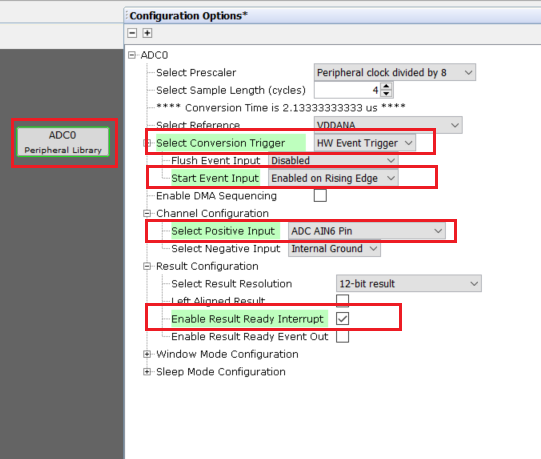Viewport: 541px width, 459px height.
Task: Collapse the Result Configuration section
Action: pyautogui.click(x=147, y=266)
